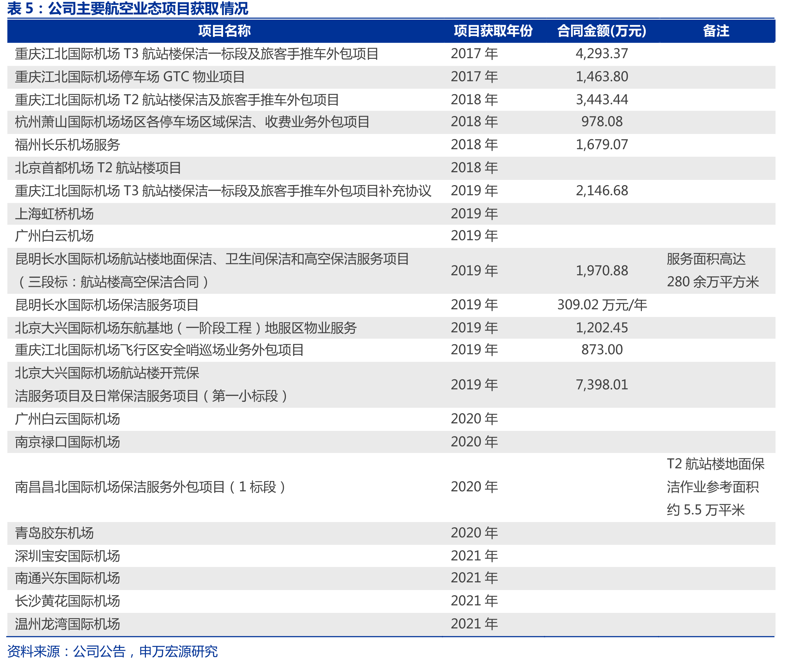Click the source line 资料来源：公司公告，申万宏源研究

tap(112, 651)
